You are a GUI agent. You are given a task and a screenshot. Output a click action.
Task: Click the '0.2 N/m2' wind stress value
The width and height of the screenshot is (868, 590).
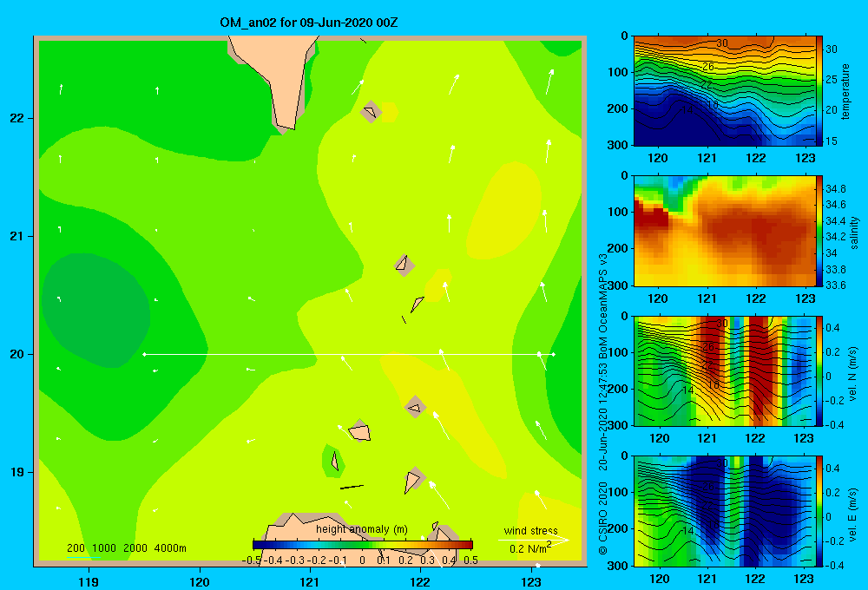pos(530,548)
